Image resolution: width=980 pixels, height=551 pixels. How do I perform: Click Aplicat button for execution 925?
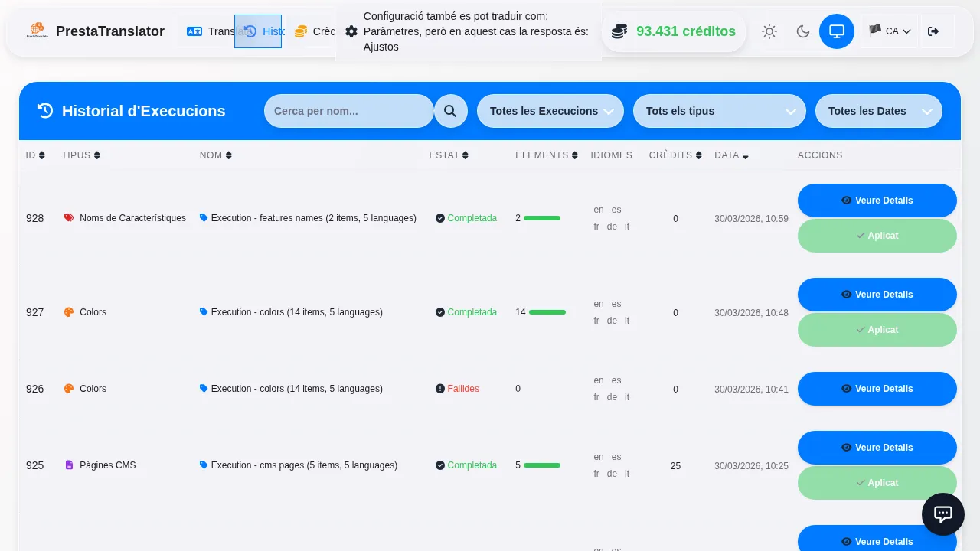(x=877, y=483)
